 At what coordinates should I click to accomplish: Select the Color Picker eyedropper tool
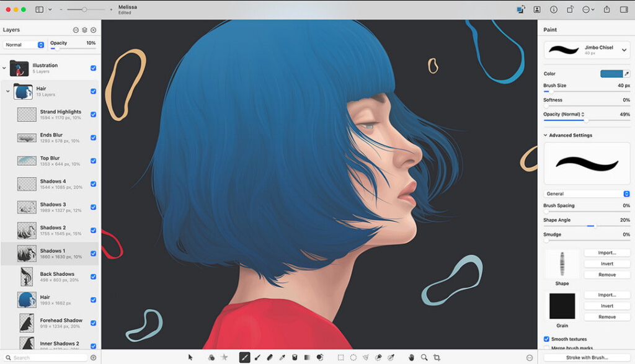282,357
